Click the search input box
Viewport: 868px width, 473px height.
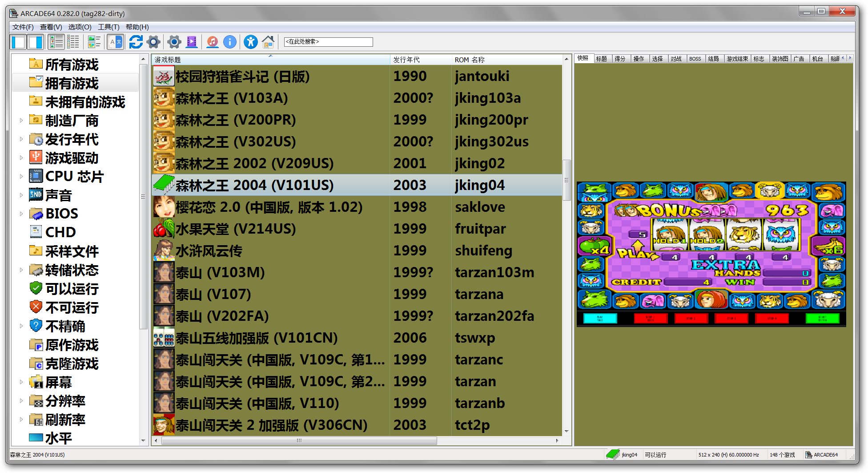[x=328, y=42]
